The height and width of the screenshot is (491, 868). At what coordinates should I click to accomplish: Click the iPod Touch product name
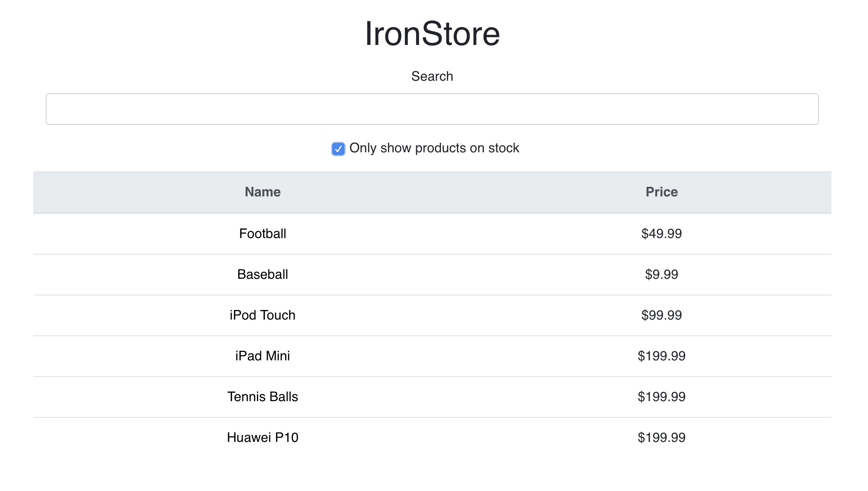coord(262,315)
